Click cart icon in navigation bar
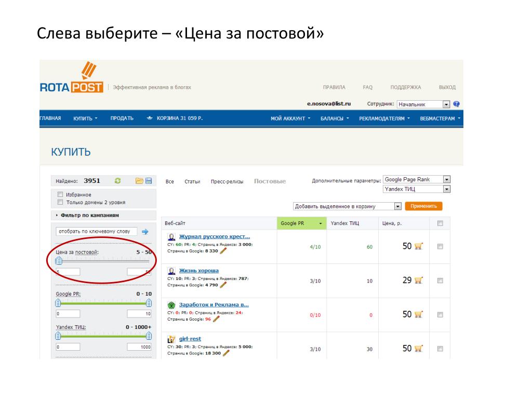Image resolution: width=532 pixels, height=399 pixels. tap(150, 118)
